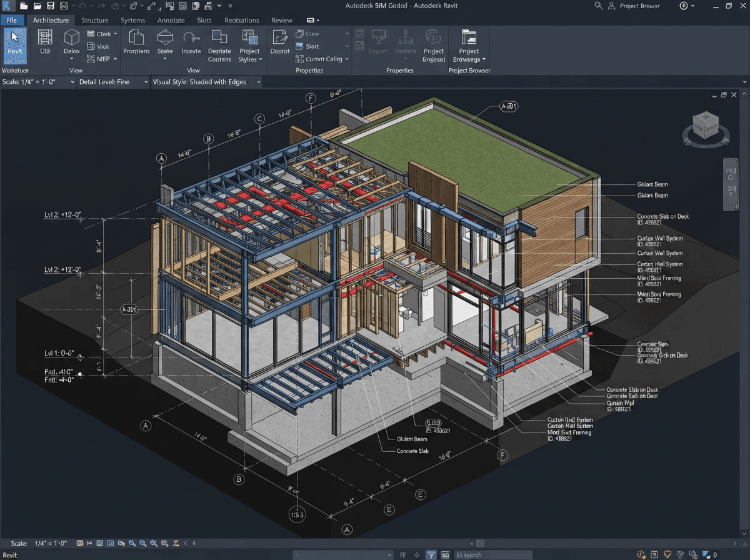
Task: Click the Undo arrow in quick access toolbar
Action: (82, 6)
